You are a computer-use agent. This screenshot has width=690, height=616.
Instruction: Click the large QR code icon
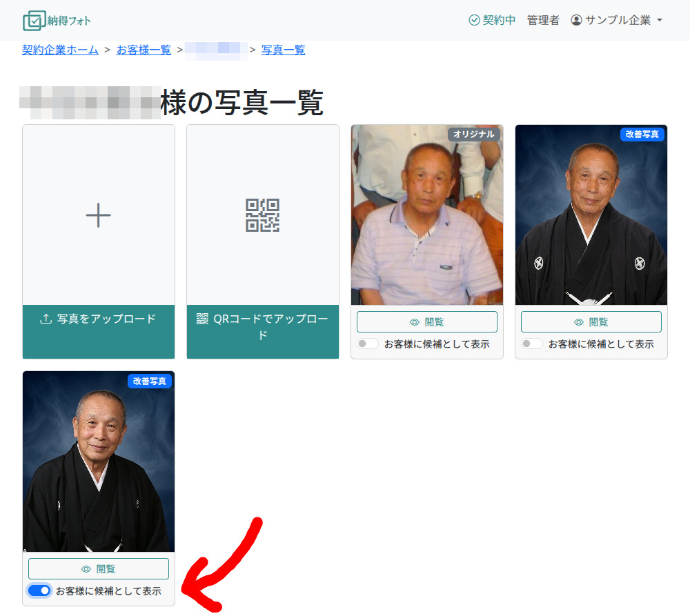coord(263,215)
